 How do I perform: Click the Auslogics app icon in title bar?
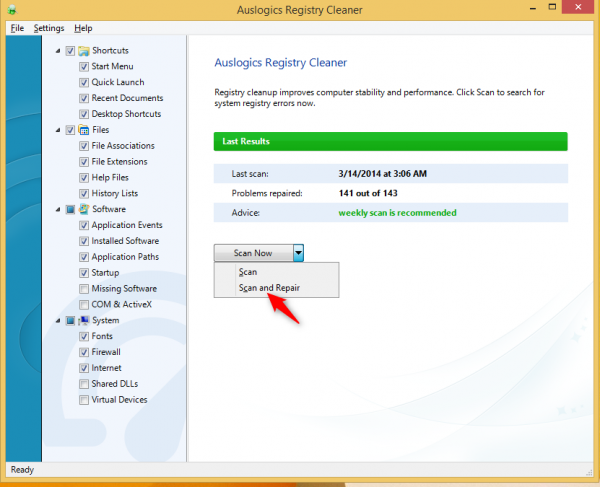coord(12,9)
